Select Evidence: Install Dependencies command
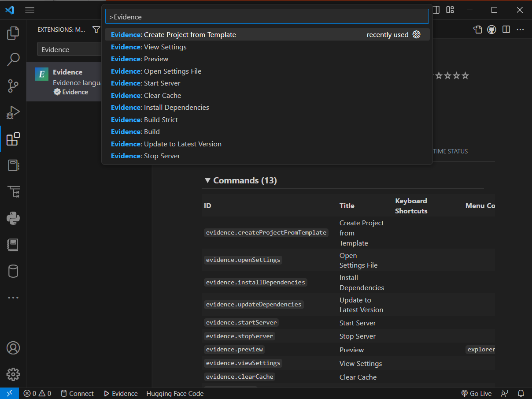The height and width of the screenshot is (399, 532). click(267, 107)
